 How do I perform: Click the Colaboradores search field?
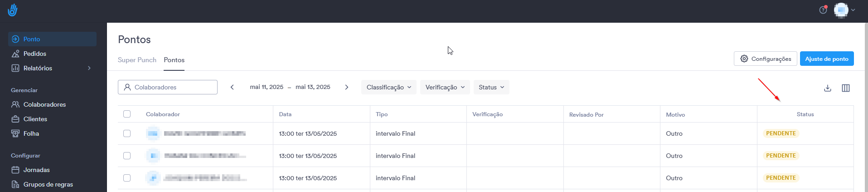point(168,87)
